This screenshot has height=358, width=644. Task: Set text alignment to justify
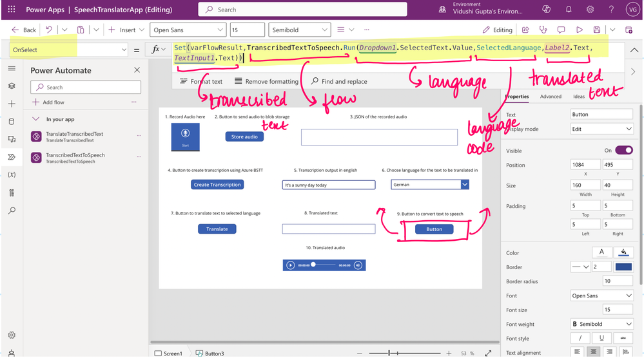pos(626,352)
